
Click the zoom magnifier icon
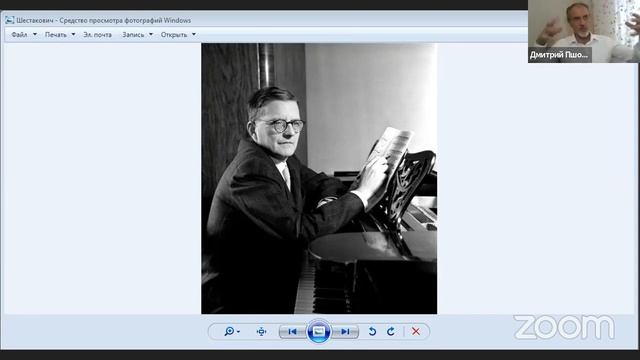pos(229,331)
